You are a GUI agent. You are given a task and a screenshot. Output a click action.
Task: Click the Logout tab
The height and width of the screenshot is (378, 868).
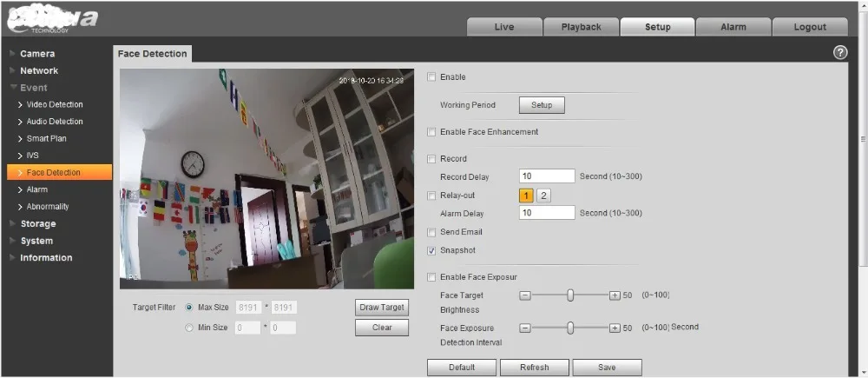point(810,27)
